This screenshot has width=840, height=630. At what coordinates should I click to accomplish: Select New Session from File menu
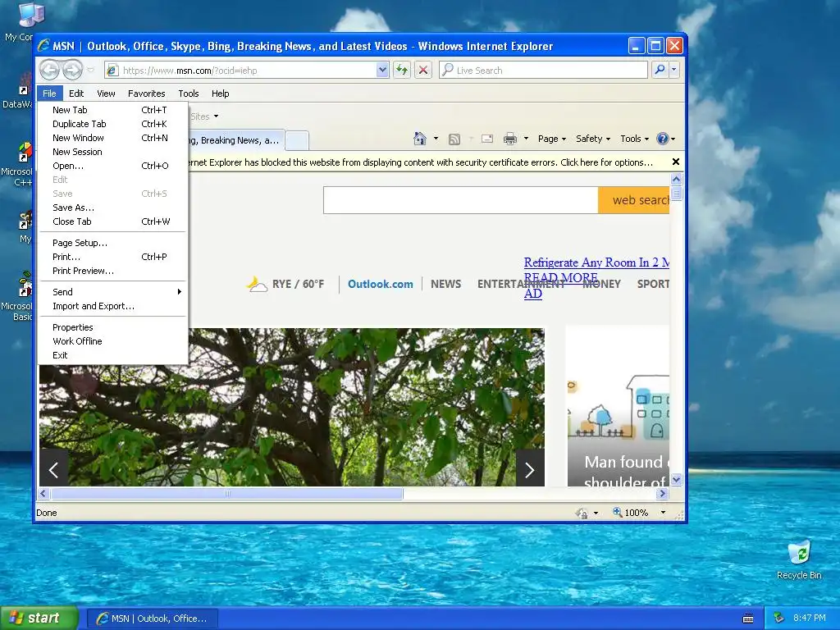click(113, 152)
